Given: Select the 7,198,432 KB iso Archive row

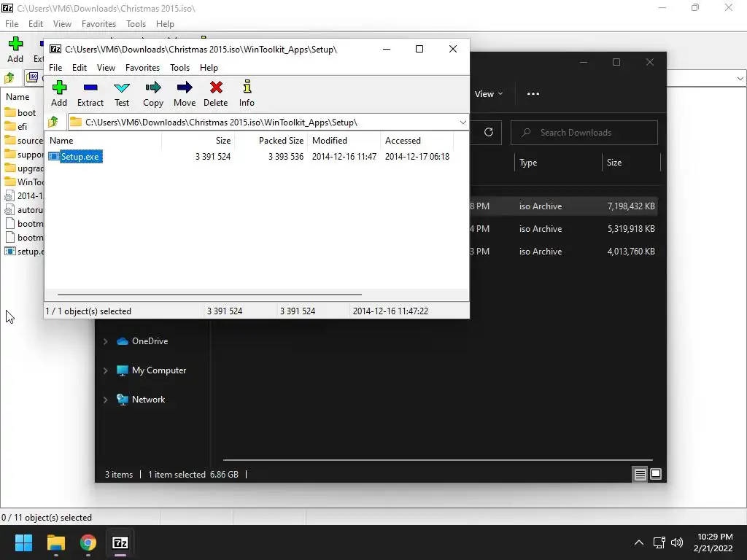Looking at the screenshot, I should (x=564, y=206).
